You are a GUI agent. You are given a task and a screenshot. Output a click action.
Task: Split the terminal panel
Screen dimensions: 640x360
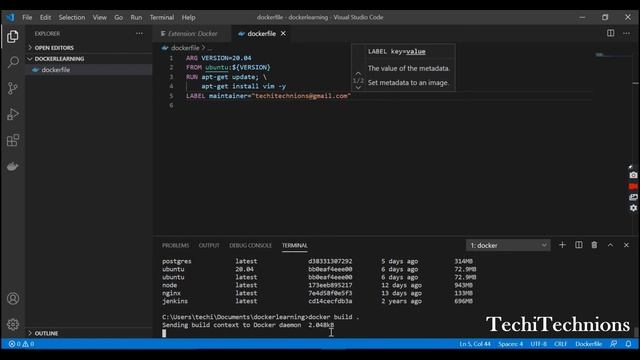578,245
